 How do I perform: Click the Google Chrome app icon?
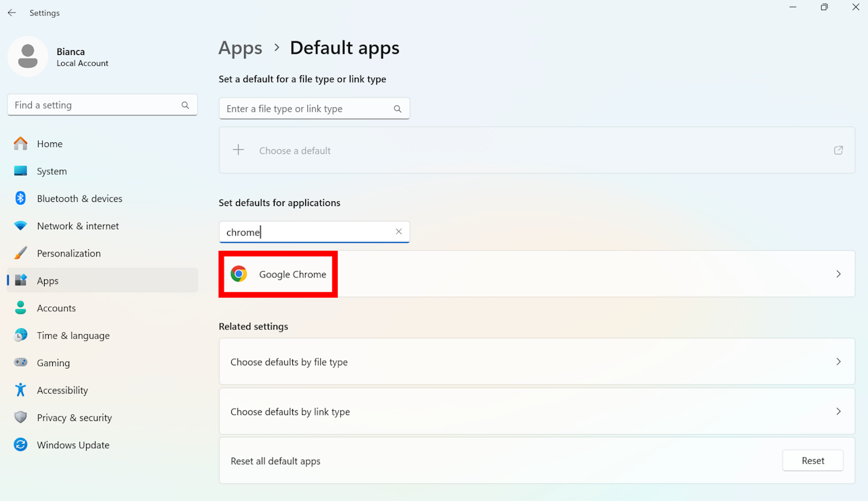point(239,274)
